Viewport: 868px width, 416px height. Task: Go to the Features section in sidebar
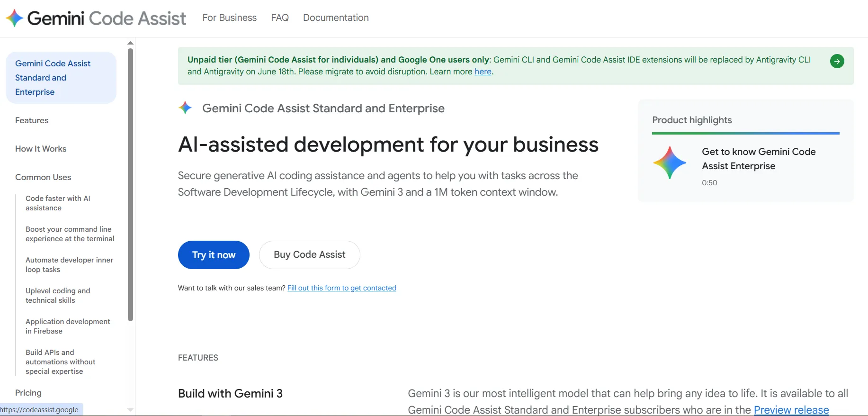coord(32,120)
